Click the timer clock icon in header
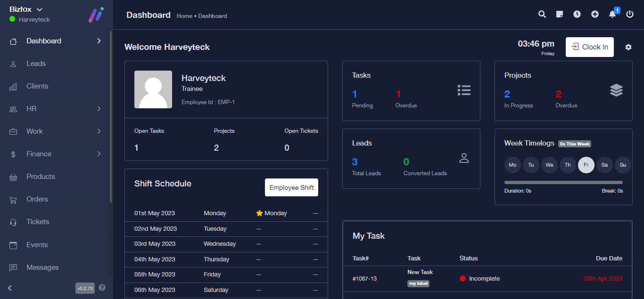Image resolution: width=644 pixels, height=299 pixels. click(x=577, y=14)
